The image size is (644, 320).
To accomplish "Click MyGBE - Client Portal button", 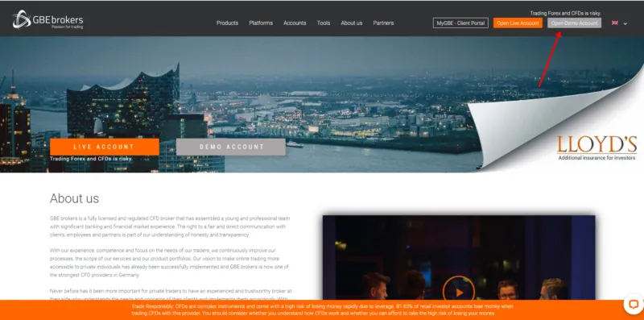I will (x=460, y=23).
